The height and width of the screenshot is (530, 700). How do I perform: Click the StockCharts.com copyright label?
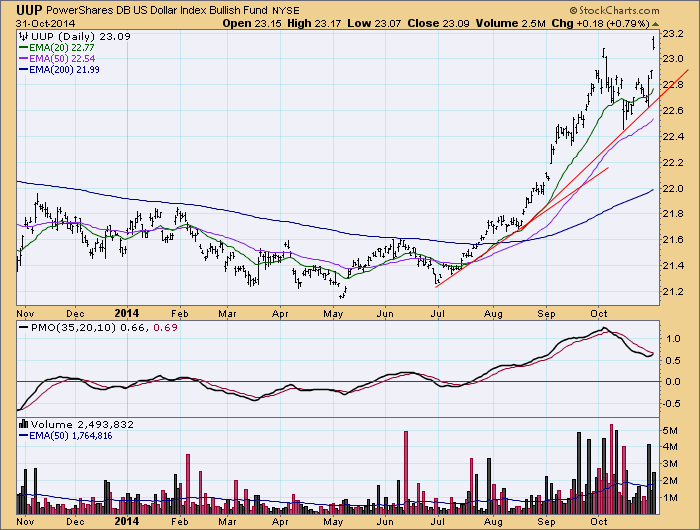(x=614, y=10)
